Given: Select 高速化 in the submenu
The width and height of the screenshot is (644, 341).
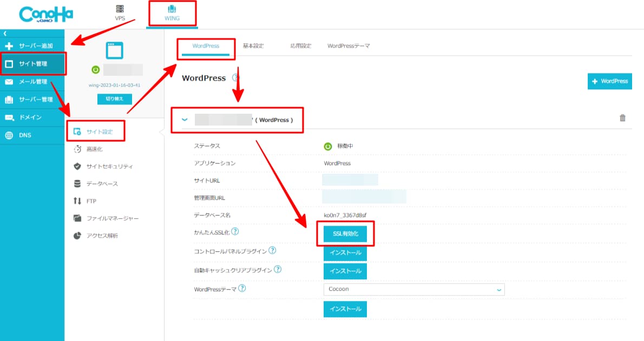Looking at the screenshot, I should tap(94, 149).
